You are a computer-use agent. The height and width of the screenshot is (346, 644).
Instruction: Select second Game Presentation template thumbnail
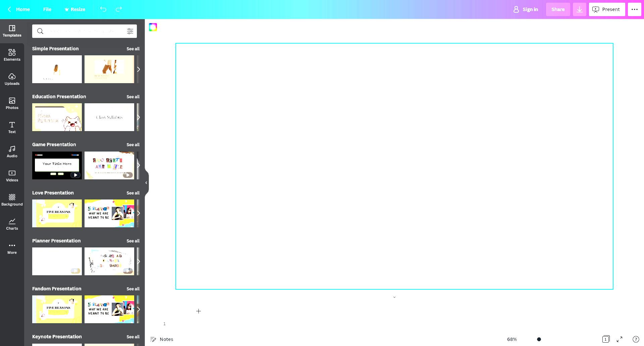(109, 165)
